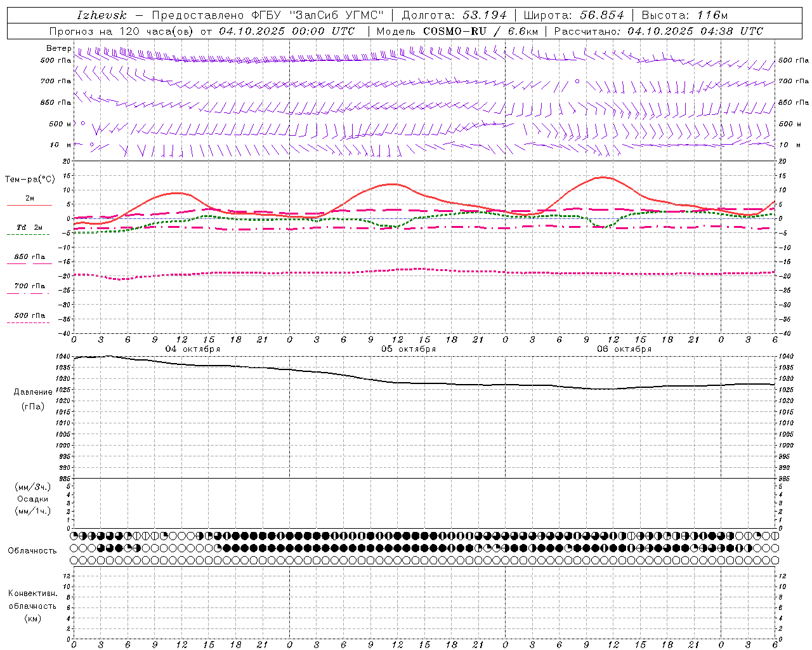The height and width of the screenshot is (650, 812).
Task: Click the "05 октября" date label
Action: point(409,349)
